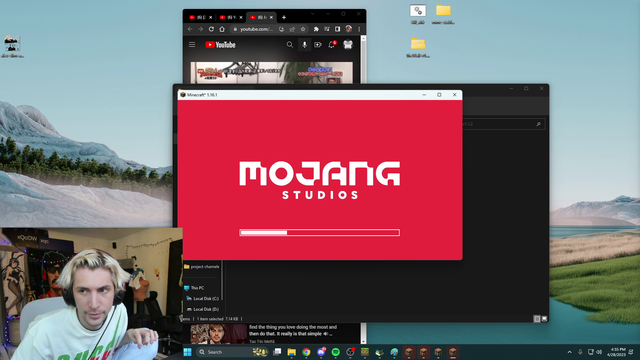Bookmark this page with the star icon
Viewport: 640px width, 360px height.
[x=303, y=29]
